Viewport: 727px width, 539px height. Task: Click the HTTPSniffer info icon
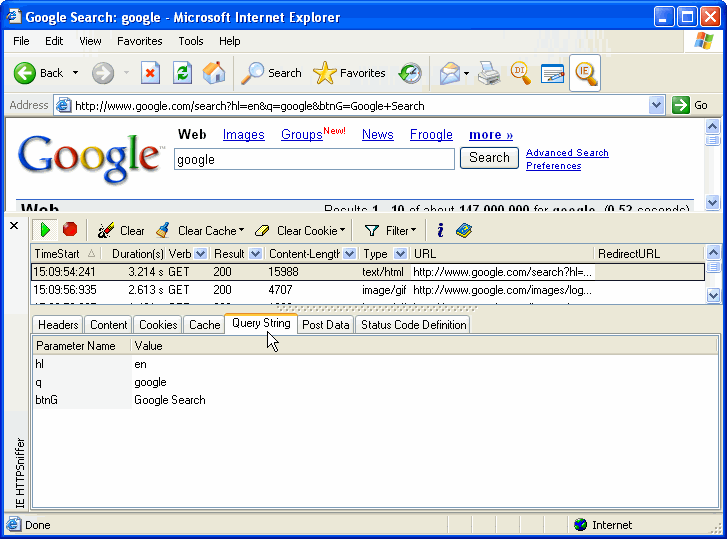coord(440,230)
